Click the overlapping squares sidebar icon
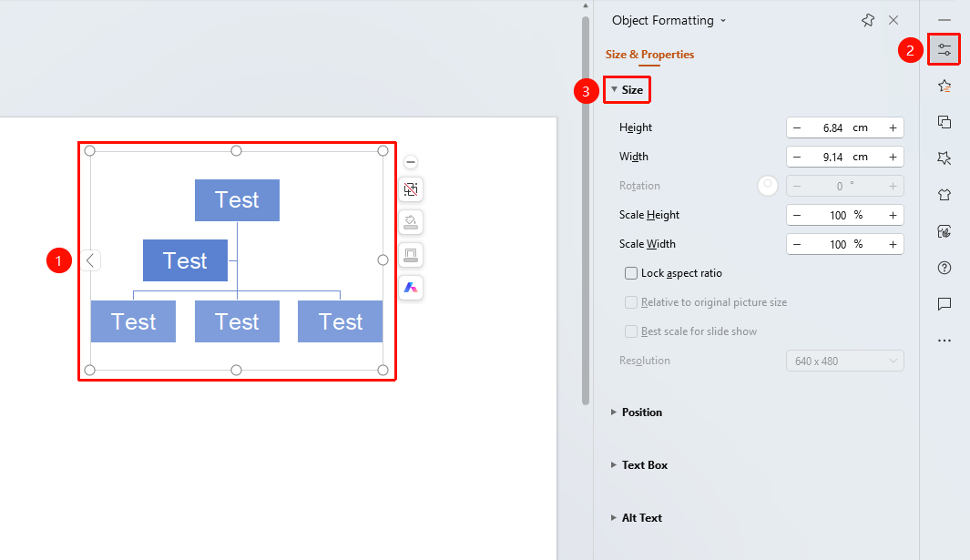Viewport: 970px width, 560px height. pyautogui.click(x=944, y=122)
